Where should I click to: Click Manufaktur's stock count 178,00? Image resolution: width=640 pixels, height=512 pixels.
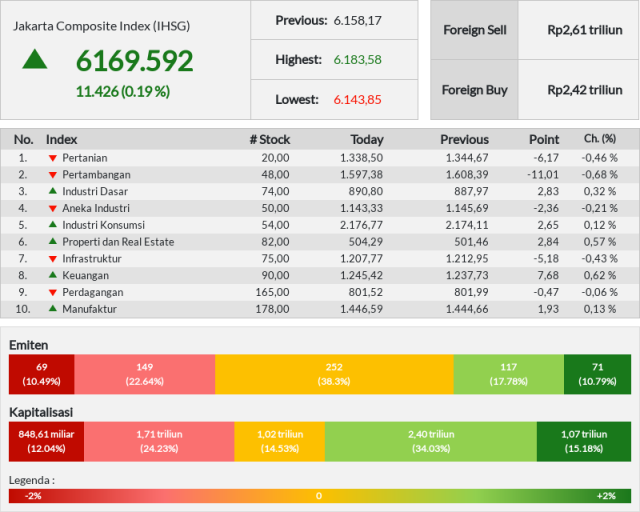[x=272, y=309]
